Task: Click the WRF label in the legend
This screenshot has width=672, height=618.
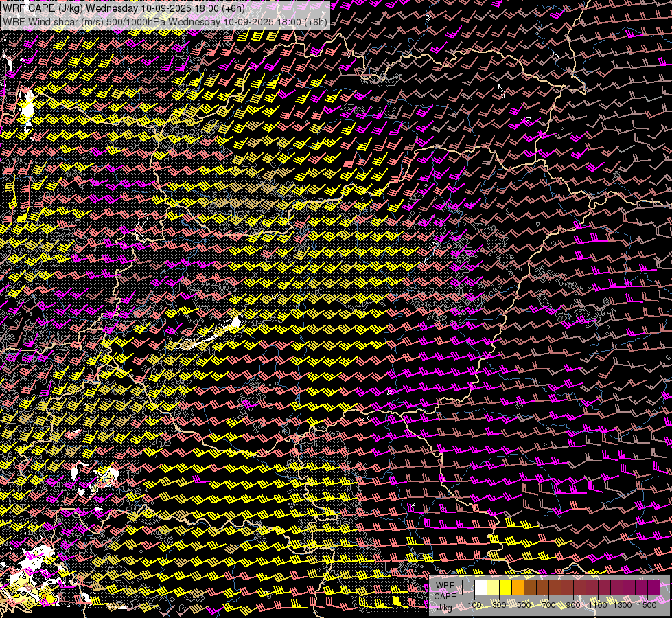Action: [x=445, y=586]
